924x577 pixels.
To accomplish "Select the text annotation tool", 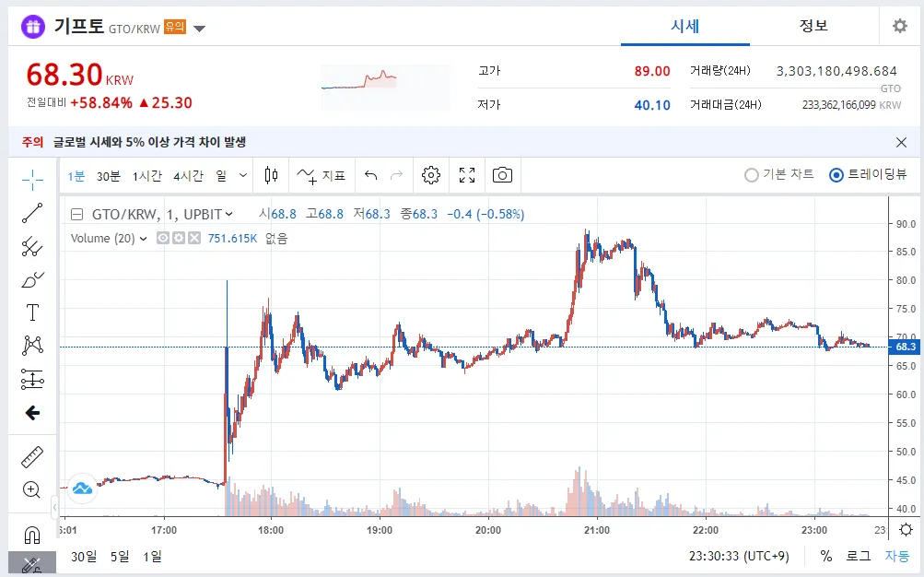I will coord(32,312).
